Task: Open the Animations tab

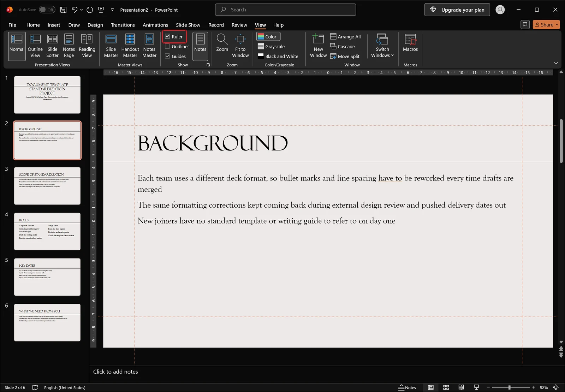Action: (155, 25)
